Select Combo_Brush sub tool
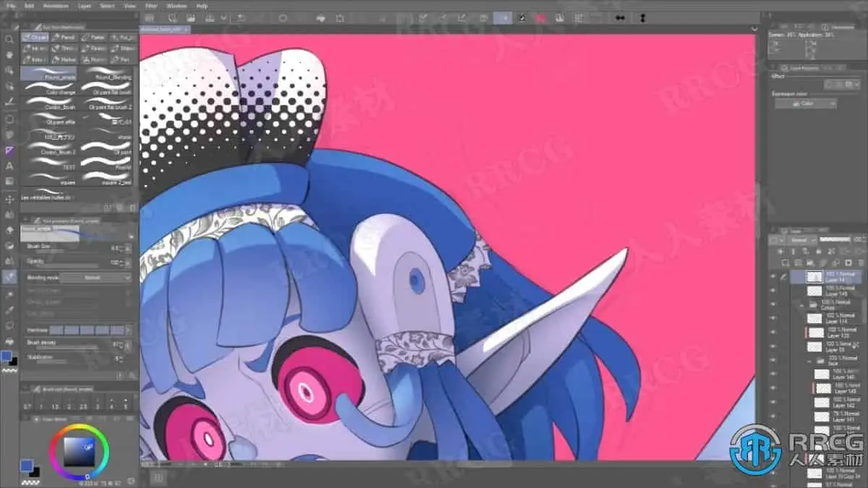 tap(48, 102)
